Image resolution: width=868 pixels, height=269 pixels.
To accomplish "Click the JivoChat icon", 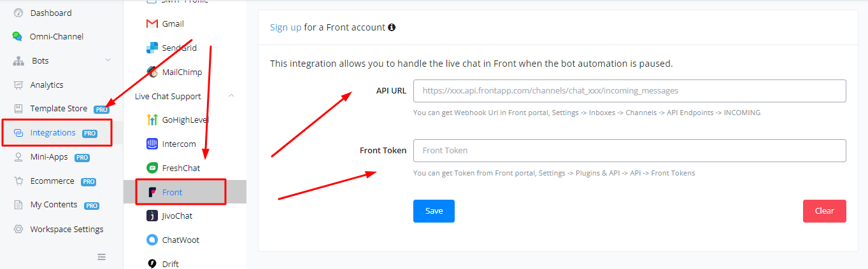I will [152, 216].
